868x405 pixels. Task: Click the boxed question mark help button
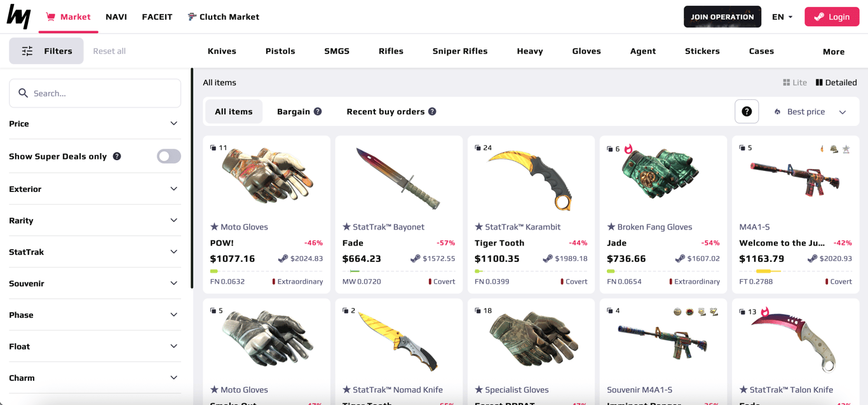click(x=747, y=111)
